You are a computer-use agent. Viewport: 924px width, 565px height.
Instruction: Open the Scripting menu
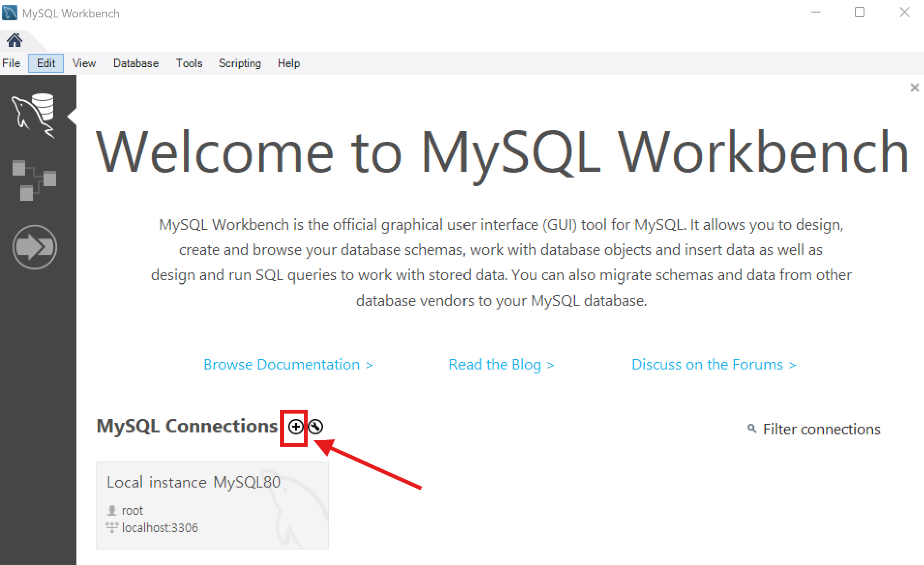tap(239, 63)
